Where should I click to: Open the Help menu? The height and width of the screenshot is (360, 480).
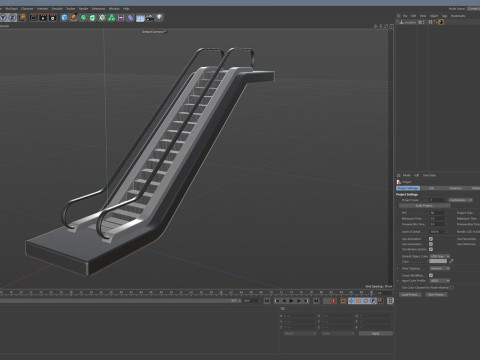[126, 9]
